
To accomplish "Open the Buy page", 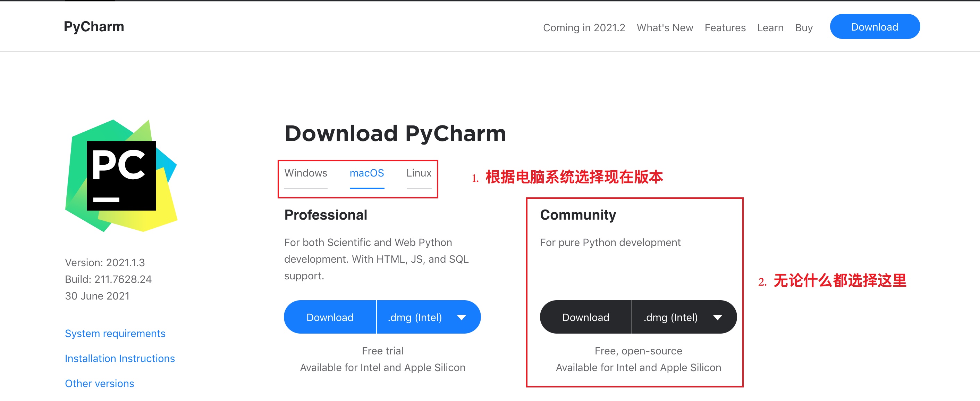I will pos(803,28).
